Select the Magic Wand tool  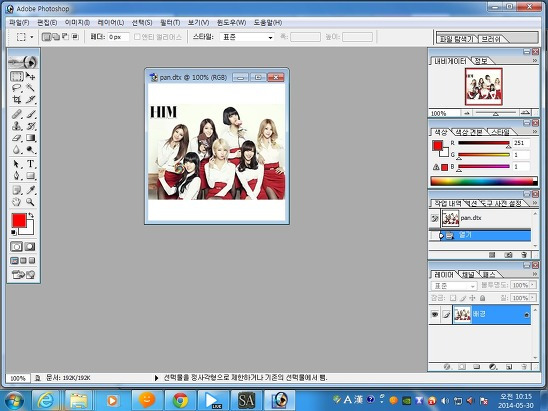click(x=30, y=88)
